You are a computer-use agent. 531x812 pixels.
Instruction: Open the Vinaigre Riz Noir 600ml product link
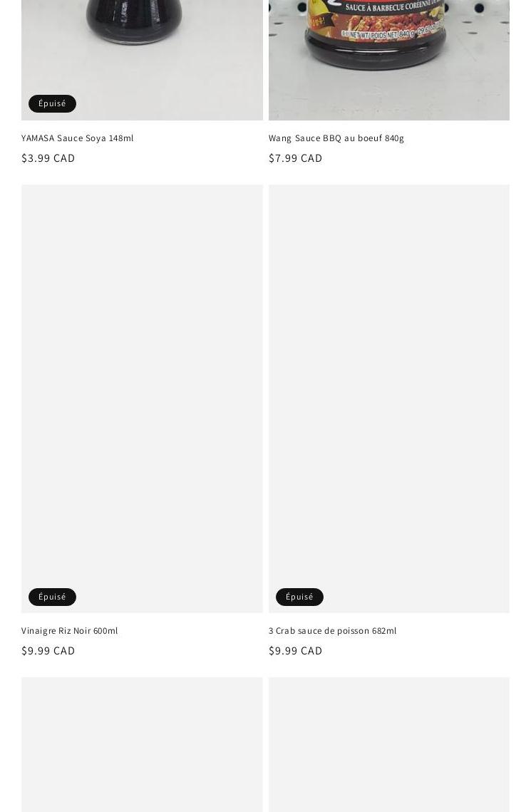(69, 631)
